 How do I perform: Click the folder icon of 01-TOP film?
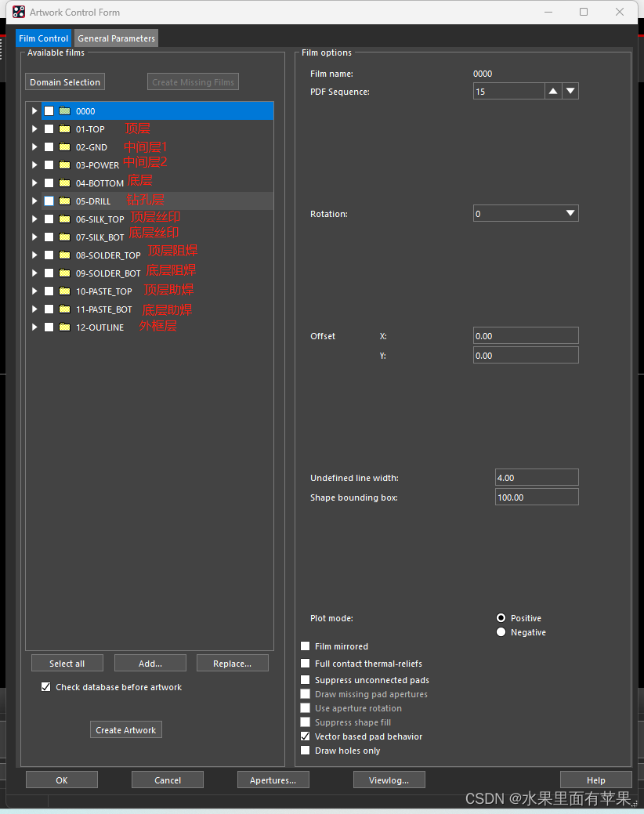tap(64, 129)
